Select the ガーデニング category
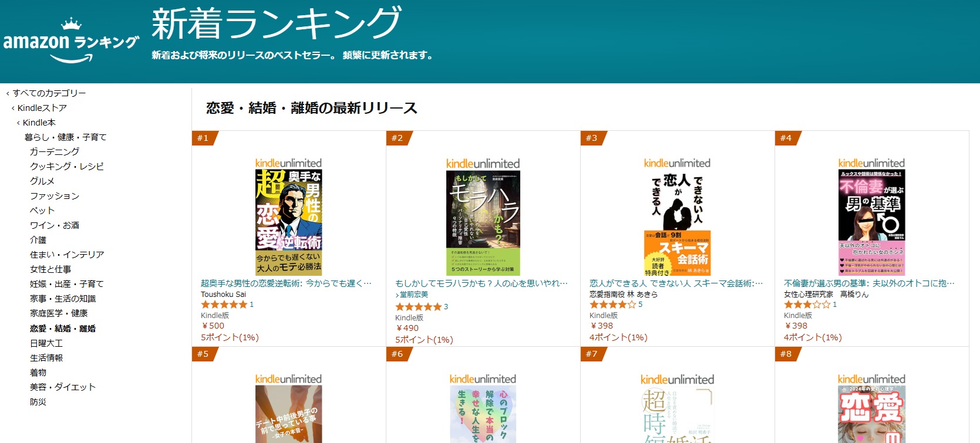The image size is (980, 443). 55,152
